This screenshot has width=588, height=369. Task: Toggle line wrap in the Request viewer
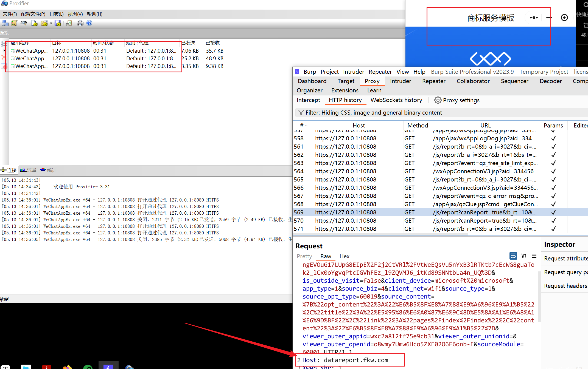pyautogui.click(x=513, y=256)
